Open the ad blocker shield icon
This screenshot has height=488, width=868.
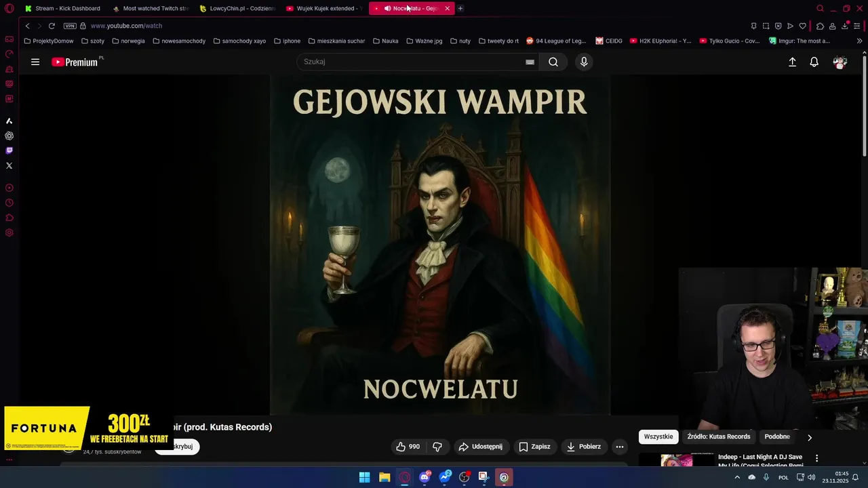778,26
